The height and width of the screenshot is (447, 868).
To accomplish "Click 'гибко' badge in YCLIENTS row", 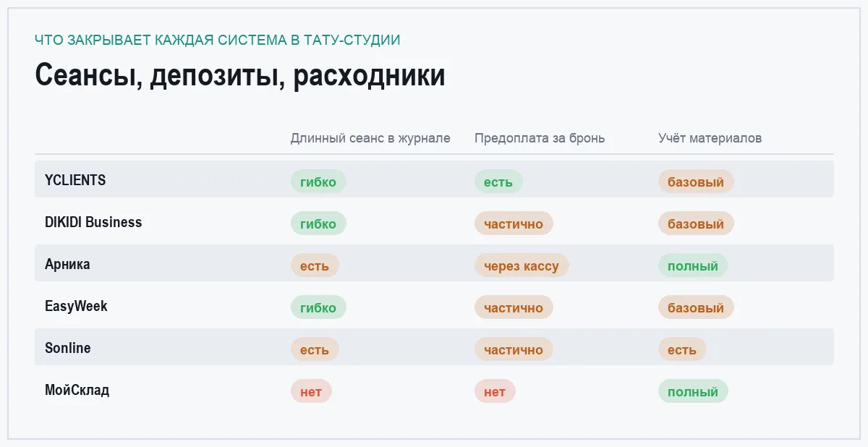I will 318,182.
